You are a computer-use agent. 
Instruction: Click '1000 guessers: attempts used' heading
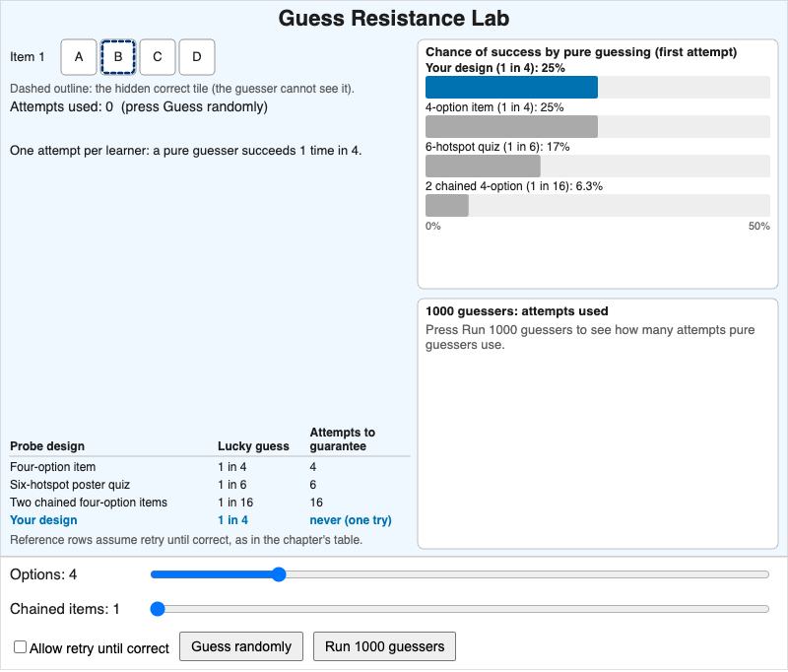click(x=516, y=311)
